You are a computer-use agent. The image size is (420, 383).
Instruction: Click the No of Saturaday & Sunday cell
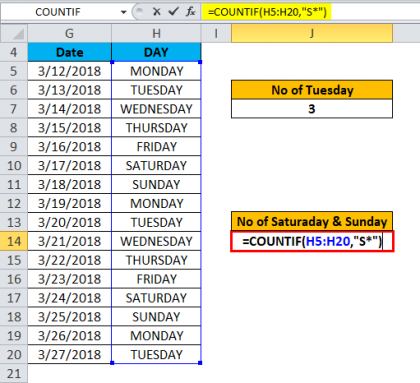click(x=312, y=221)
